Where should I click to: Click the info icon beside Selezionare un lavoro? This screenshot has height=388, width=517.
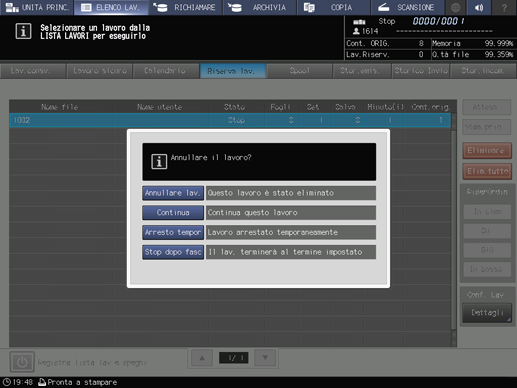tap(23, 31)
